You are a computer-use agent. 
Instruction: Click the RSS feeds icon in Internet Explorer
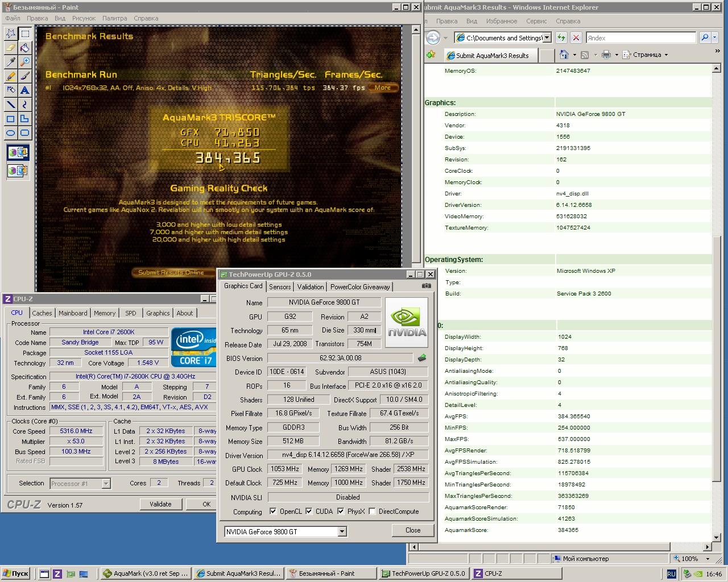tap(585, 55)
